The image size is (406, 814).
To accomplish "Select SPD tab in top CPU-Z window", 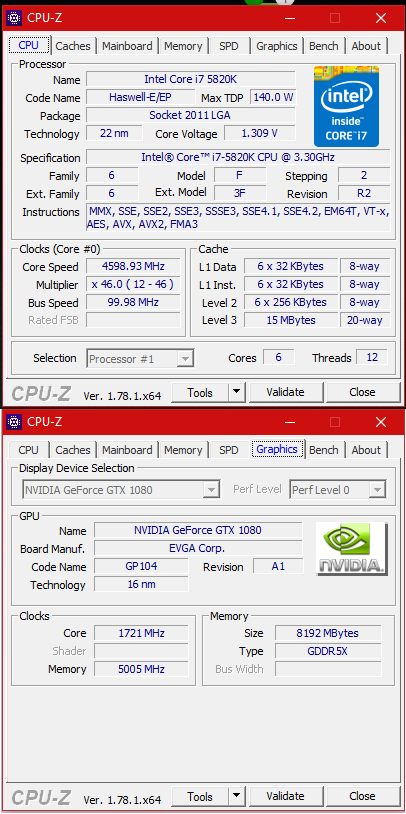I will [228, 46].
